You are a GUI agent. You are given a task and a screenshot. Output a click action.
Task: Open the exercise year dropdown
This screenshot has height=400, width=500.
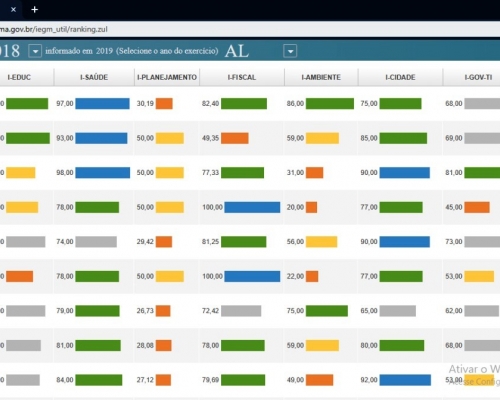(x=35, y=51)
